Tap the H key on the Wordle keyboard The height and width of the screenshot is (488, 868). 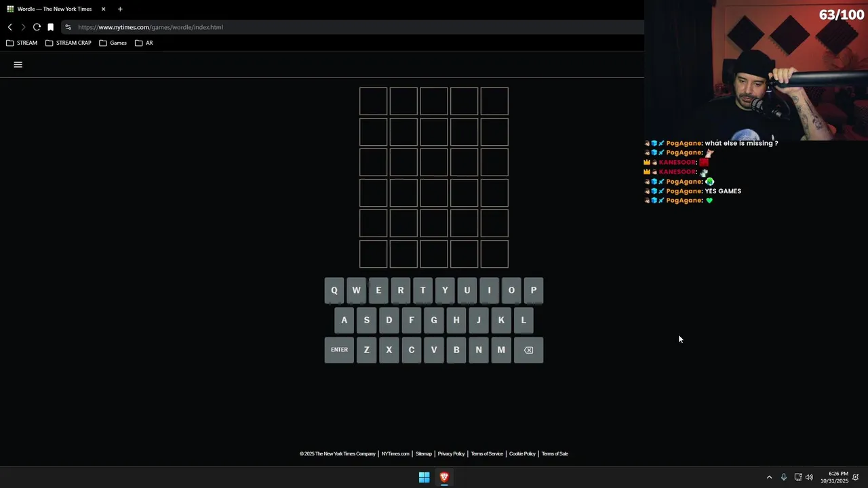click(x=456, y=320)
